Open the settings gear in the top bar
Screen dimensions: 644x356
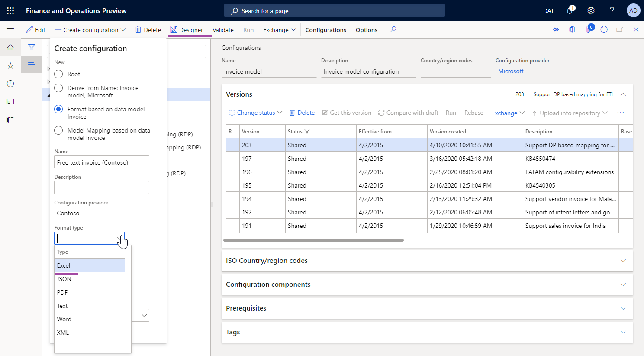pos(591,10)
